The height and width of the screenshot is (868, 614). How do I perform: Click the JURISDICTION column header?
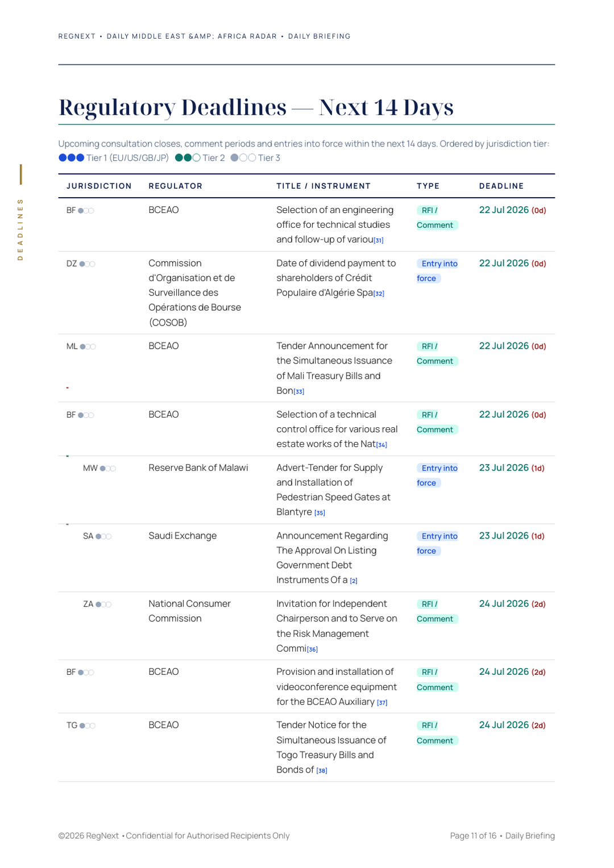pyautogui.click(x=99, y=186)
